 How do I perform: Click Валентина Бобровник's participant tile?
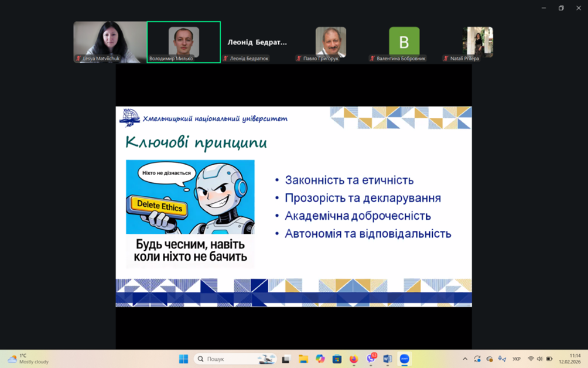point(404,42)
